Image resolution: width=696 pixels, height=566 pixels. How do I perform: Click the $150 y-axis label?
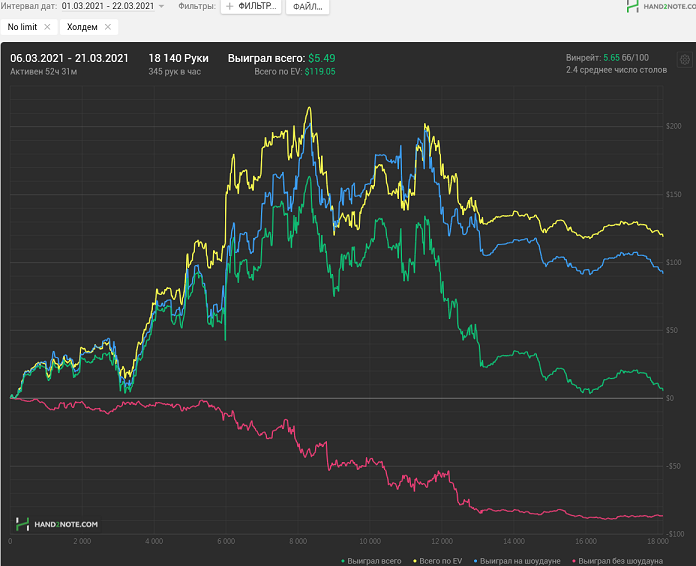point(673,194)
